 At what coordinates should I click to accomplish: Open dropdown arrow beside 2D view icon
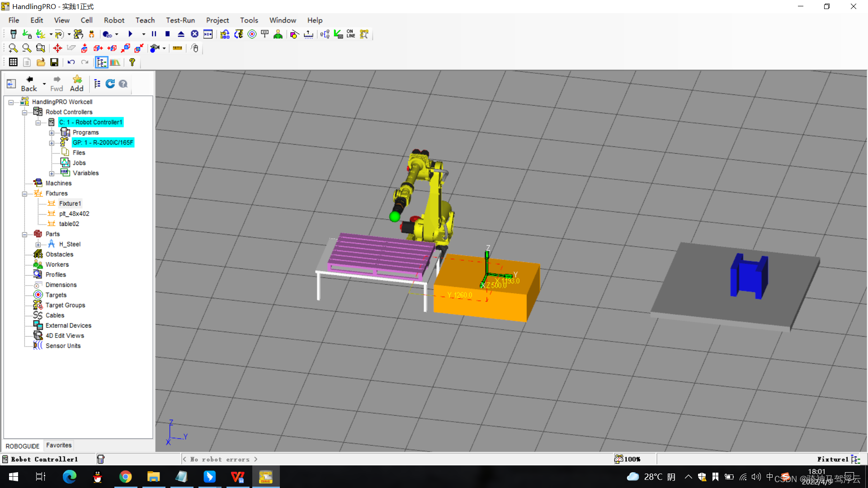tap(117, 34)
